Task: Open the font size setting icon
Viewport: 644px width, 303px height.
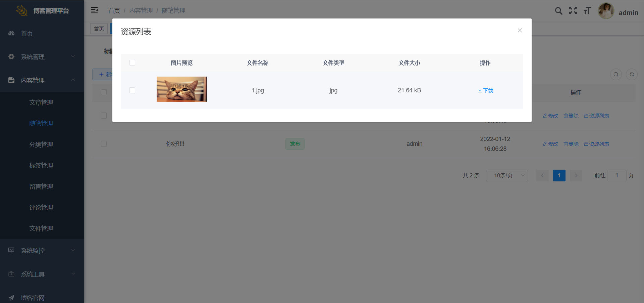Action: (x=587, y=11)
